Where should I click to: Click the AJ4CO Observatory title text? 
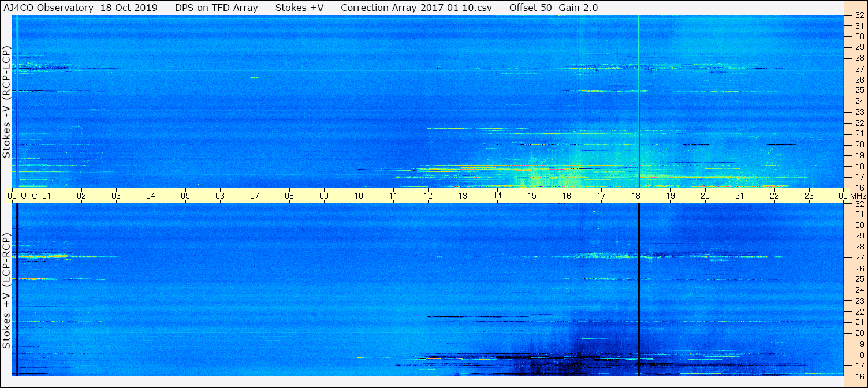click(49, 8)
